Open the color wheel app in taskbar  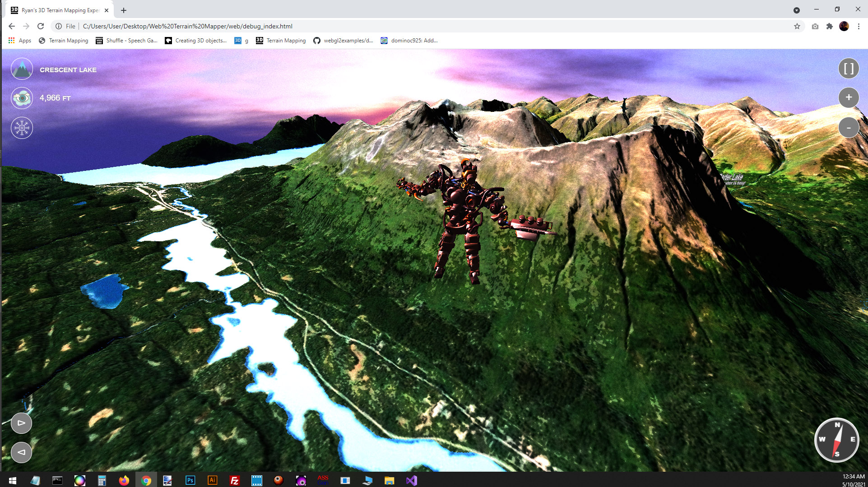pyautogui.click(x=79, y=481)
